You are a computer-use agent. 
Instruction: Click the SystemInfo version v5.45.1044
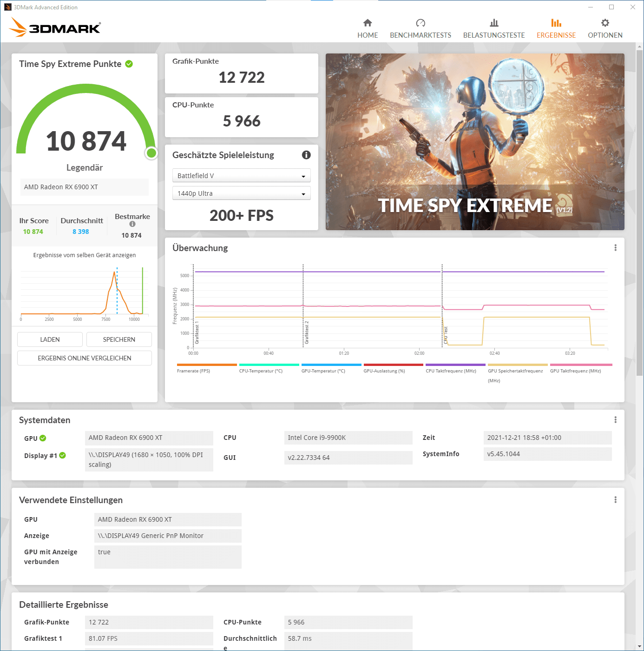click(548, 454)
